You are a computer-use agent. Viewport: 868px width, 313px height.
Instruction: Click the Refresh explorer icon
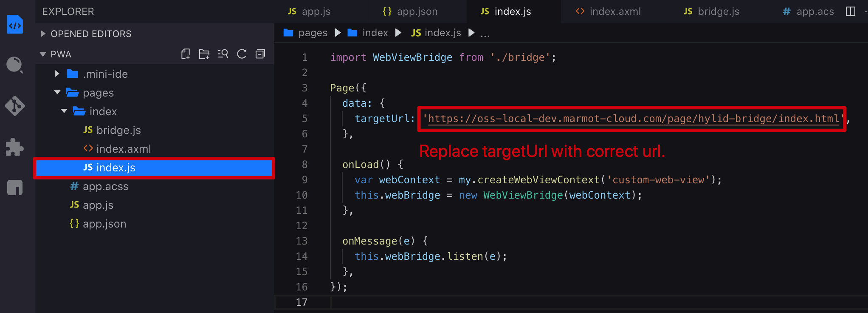[242, 54]
